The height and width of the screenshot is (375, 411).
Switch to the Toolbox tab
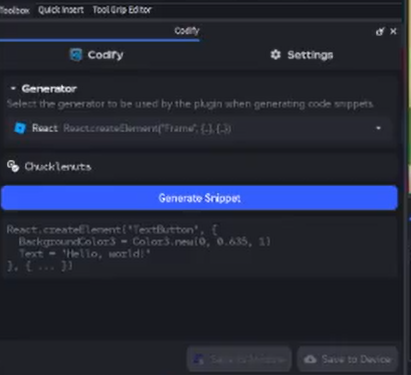(x=14, y=10)
